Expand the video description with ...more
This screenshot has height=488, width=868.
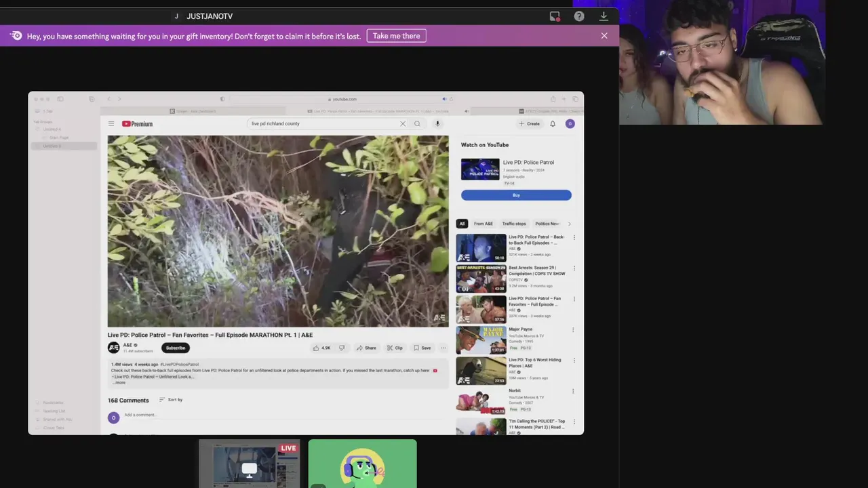(119, 382)
